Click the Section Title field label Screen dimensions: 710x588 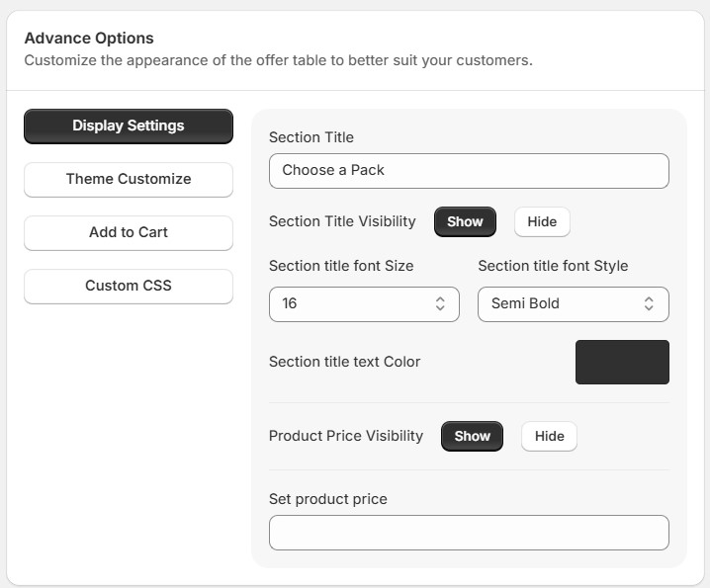click(311, 137)
